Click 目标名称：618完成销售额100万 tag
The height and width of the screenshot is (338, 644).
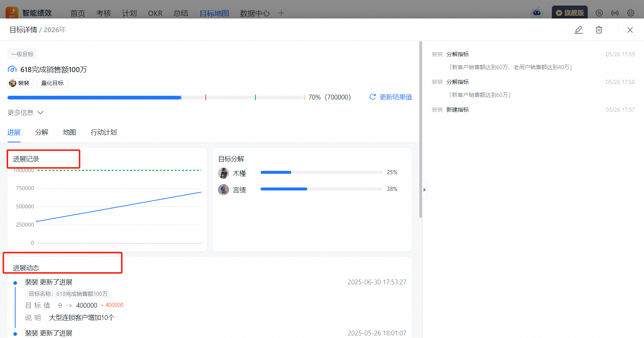[68, 294]
